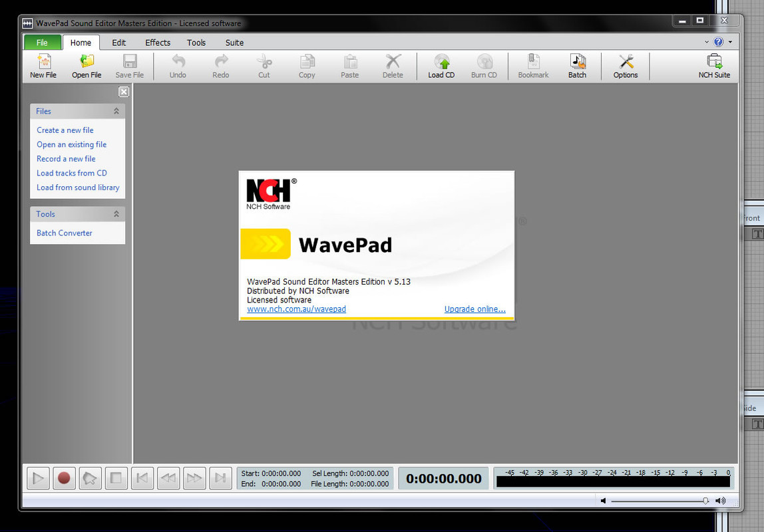Collapse the Tools panel section
This screenshot has width=764, height=532.
point(116,213)
